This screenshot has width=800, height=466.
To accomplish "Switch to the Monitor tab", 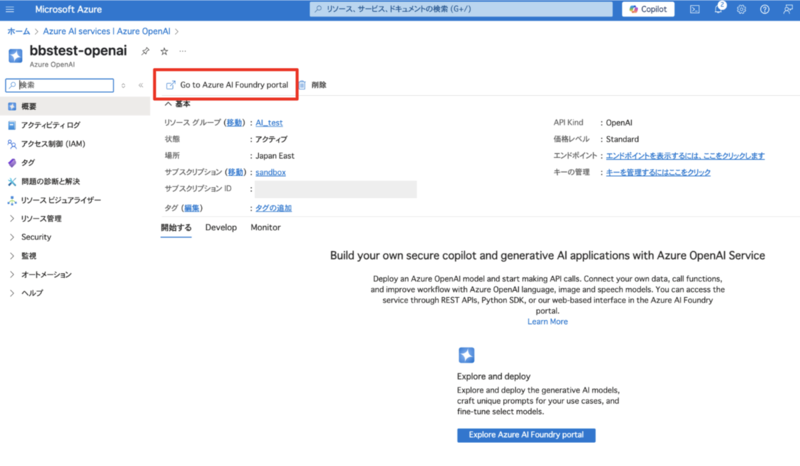I will [265, 228].
